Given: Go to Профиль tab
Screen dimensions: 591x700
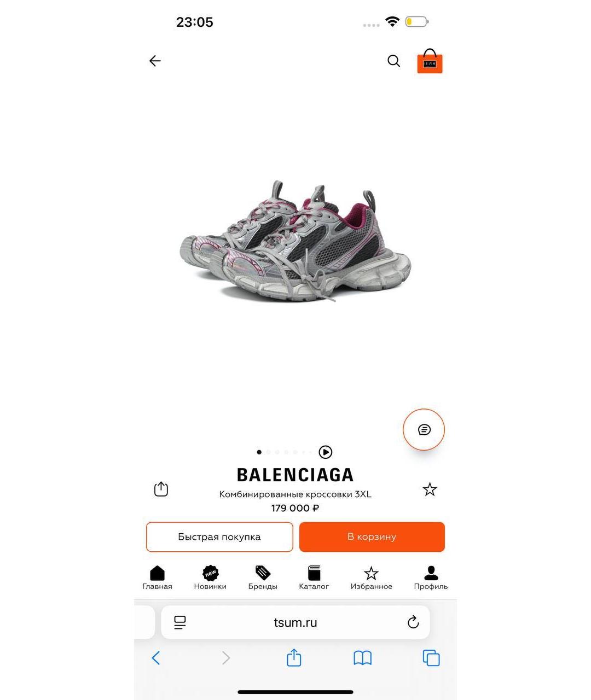Looking at the screenshot, I should [x=431, y=578].
